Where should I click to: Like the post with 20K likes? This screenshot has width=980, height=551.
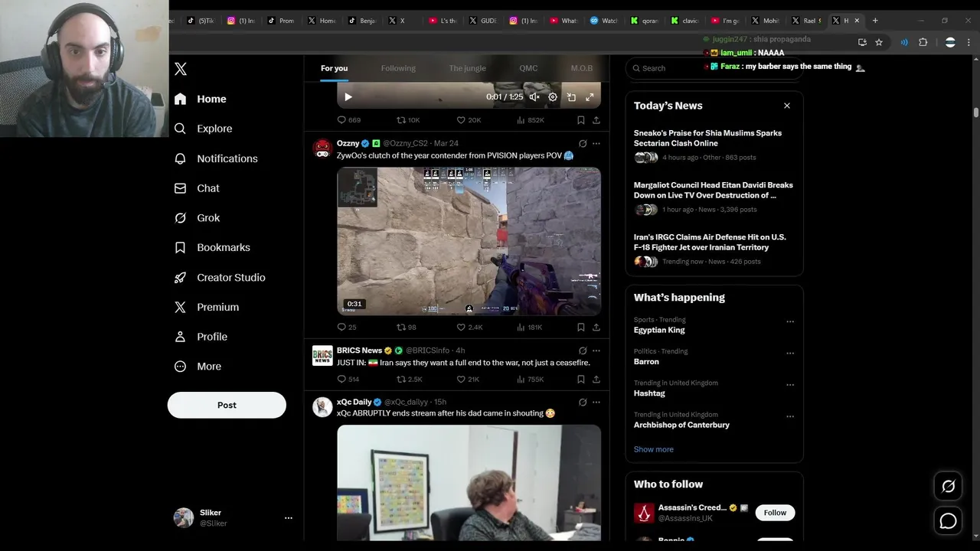[x=469, y=120]
